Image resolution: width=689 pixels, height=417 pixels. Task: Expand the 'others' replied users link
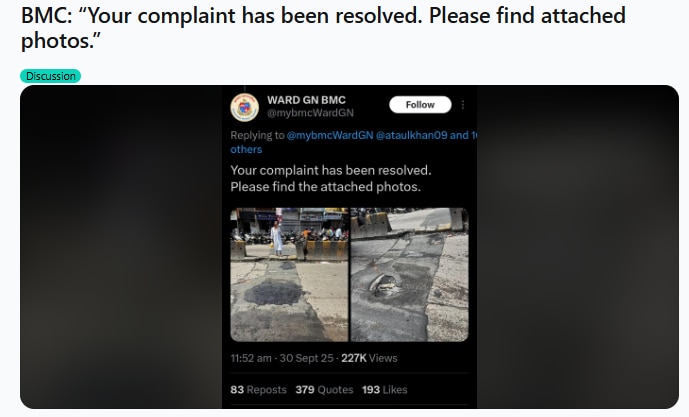pyautogui.click(x=246, y=149)
